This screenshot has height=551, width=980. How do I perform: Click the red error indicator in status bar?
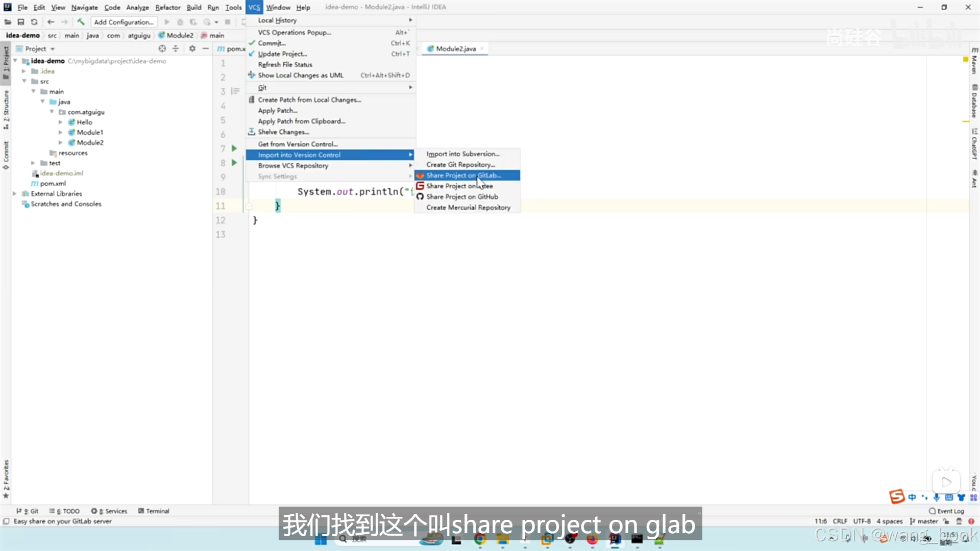tap(971, 521)
